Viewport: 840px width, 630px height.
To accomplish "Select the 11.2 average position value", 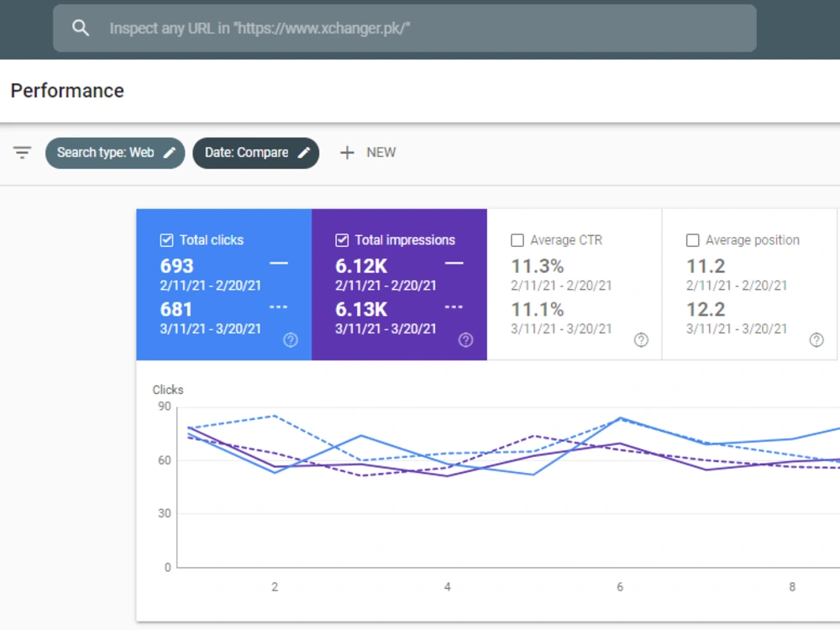I will pos(706,265).
